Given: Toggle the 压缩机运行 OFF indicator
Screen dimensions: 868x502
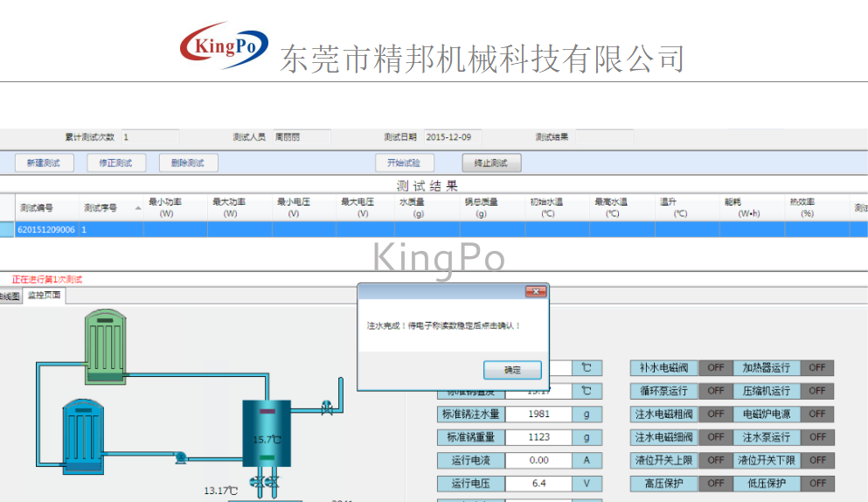Looking at the screenshot, I should pos(817,391).
